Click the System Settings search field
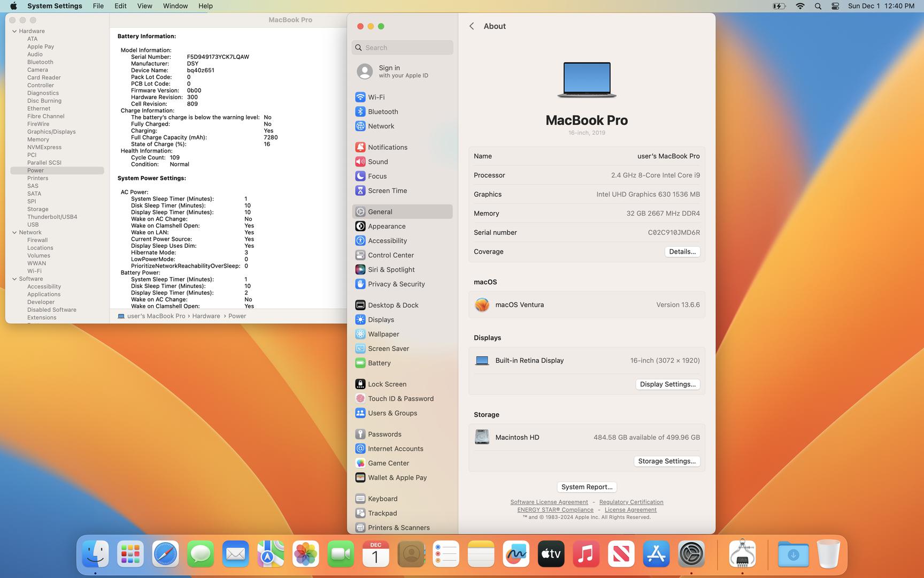Image resolution: width=924 pixels, height=578 pixels. pyautogui.click(x=402, y=48)
